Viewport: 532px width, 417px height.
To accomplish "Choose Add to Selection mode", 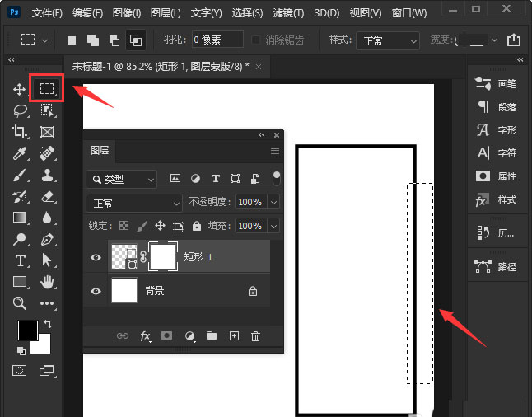I will (x=93, y=40).
